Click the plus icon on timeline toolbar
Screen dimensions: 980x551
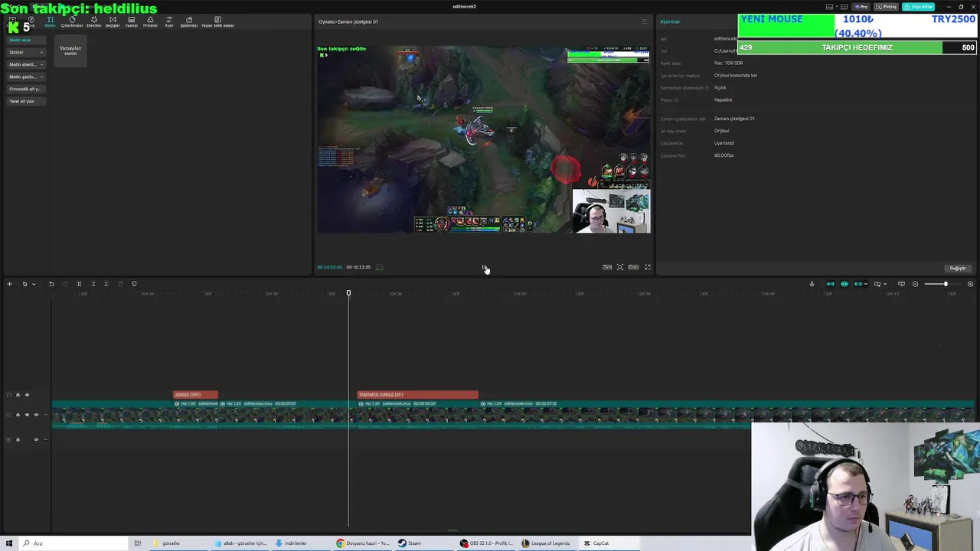click(9, 284)
